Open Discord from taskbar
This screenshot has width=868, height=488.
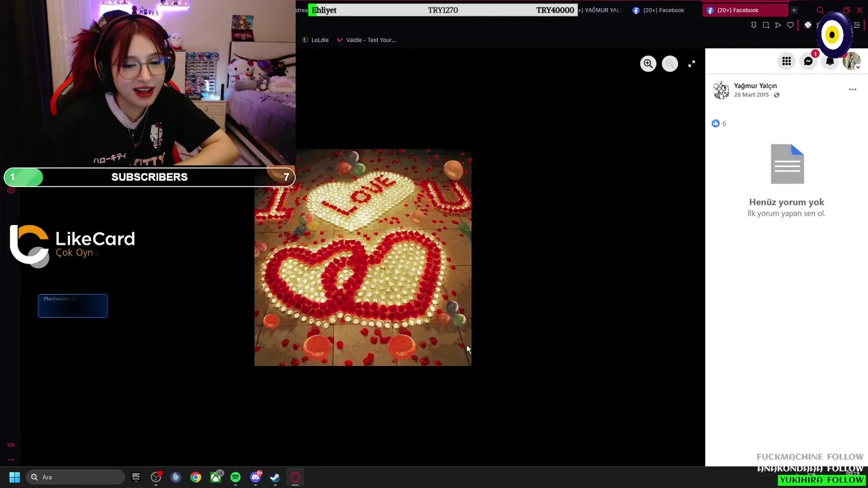tap(256, 477)
